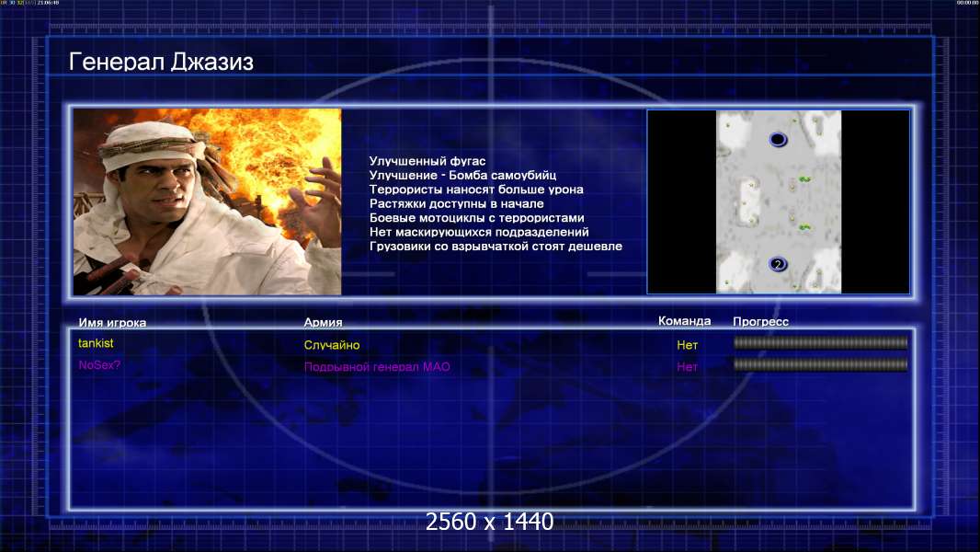The image size is (980, 552).
Task: Click army value 'Подрывной генерал МАО'
Action: click(377, 367)
